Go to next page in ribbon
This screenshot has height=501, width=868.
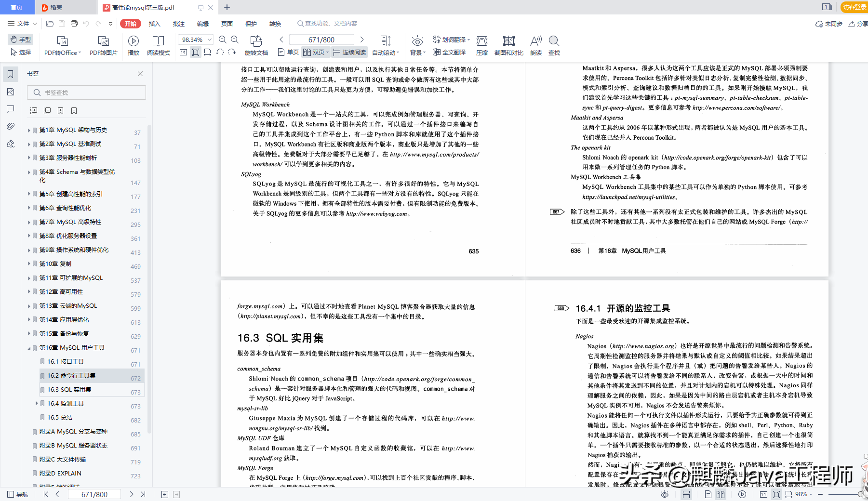coord(362,40)
